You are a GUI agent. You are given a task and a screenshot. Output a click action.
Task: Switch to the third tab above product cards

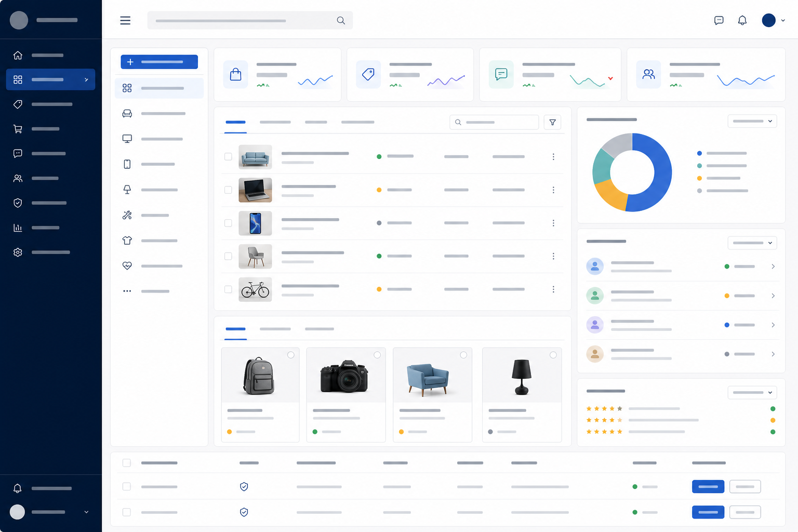319,329
